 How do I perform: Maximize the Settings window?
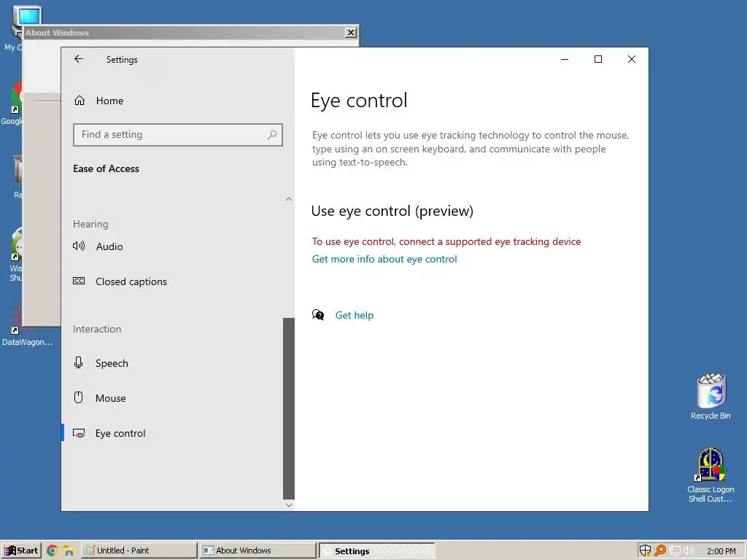pos(598,59)
